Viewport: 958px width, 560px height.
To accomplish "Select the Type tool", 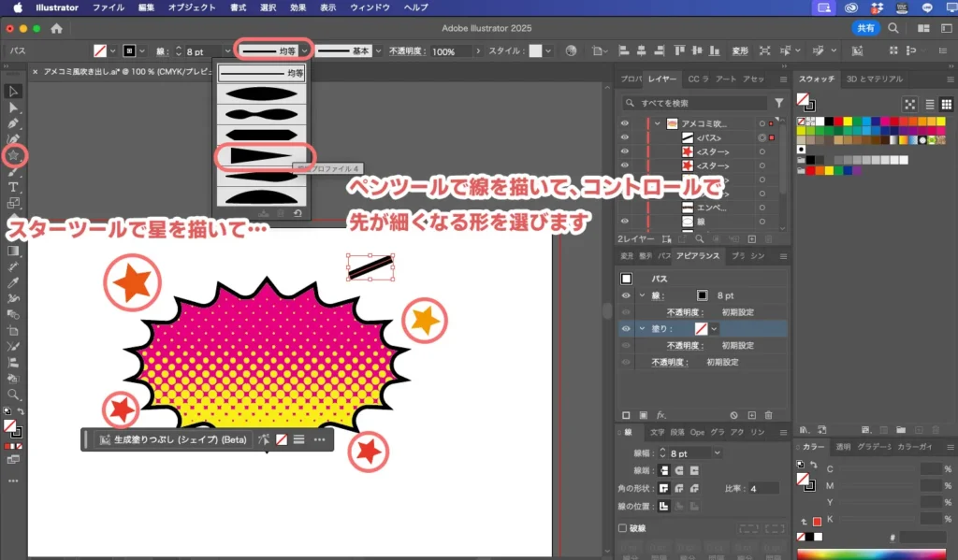I will click(x=13, y=187).
